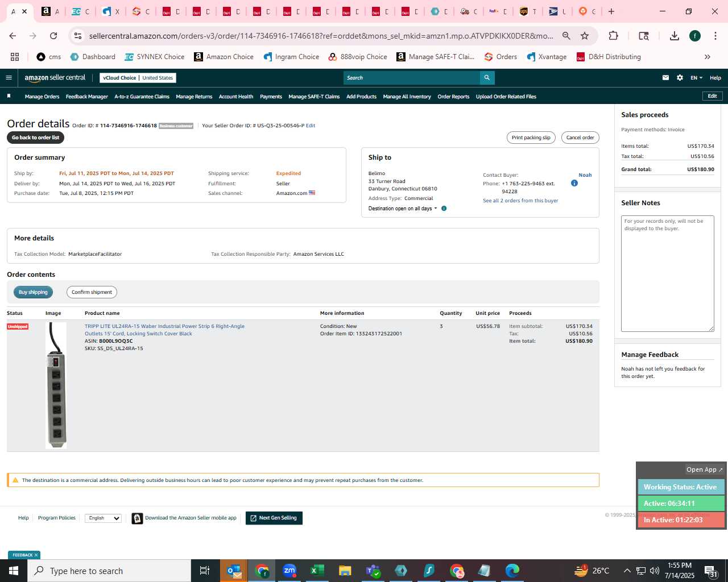Image resolution: width=728 pixels, height=582 pixels.
Task: Reload the page with browser refresh icon
Action: [53, 36]
